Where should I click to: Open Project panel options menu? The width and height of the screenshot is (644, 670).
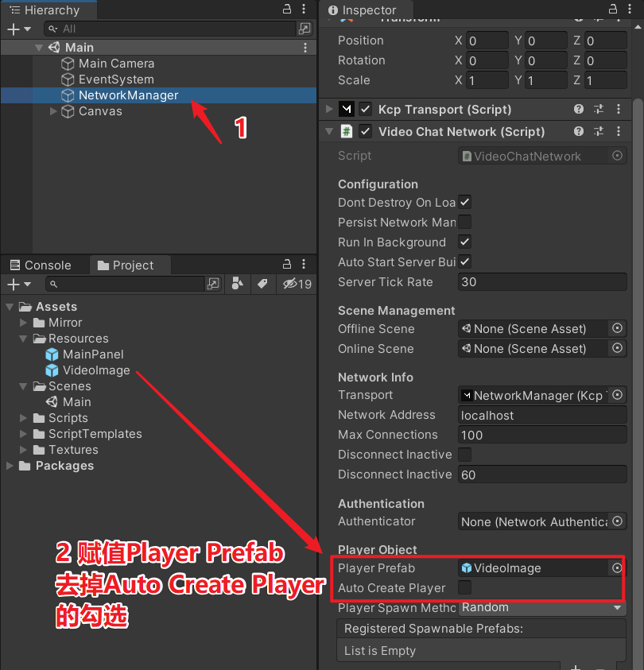click(x=304, y=264)
